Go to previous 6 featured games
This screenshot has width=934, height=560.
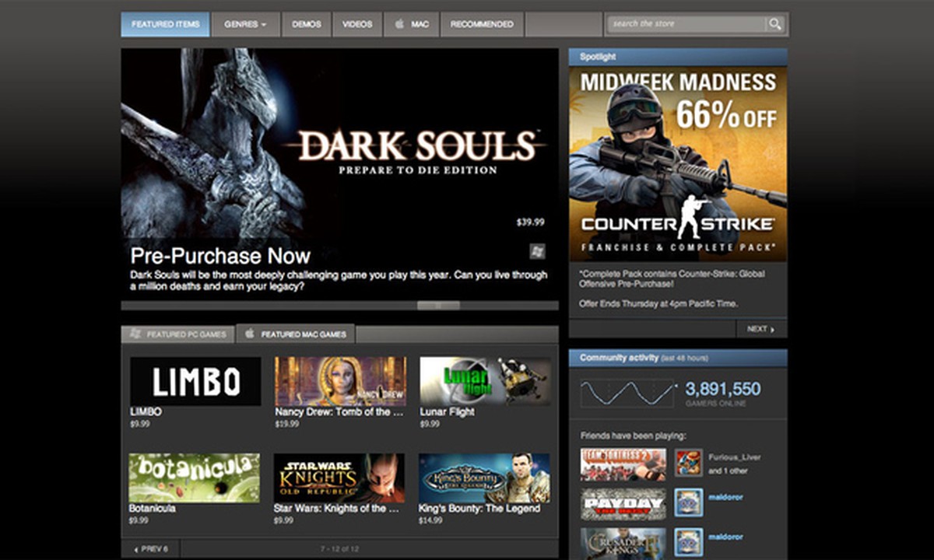coord(150,549)
